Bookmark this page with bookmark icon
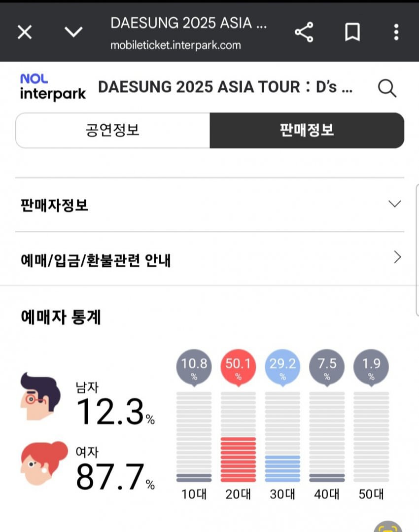Image resolution: width=419 pixels, height=532 pixels. click(352, 33)
